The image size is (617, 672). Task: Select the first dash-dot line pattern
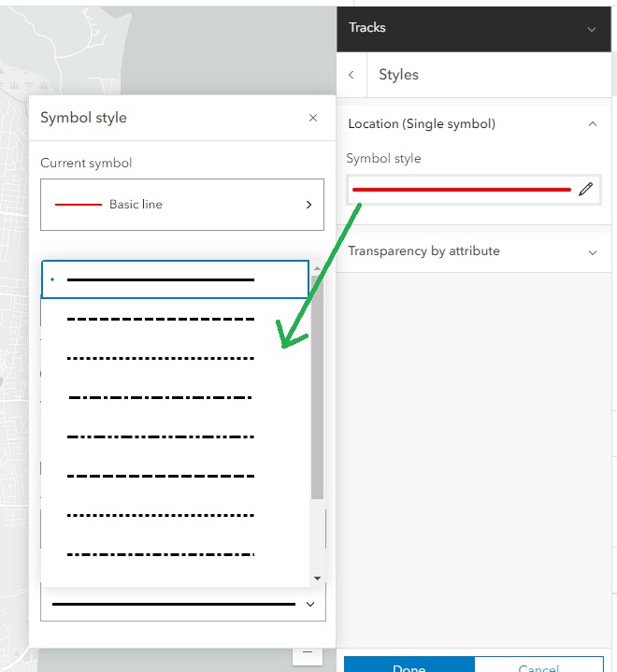pyautogui.click(x=175, y=397)
